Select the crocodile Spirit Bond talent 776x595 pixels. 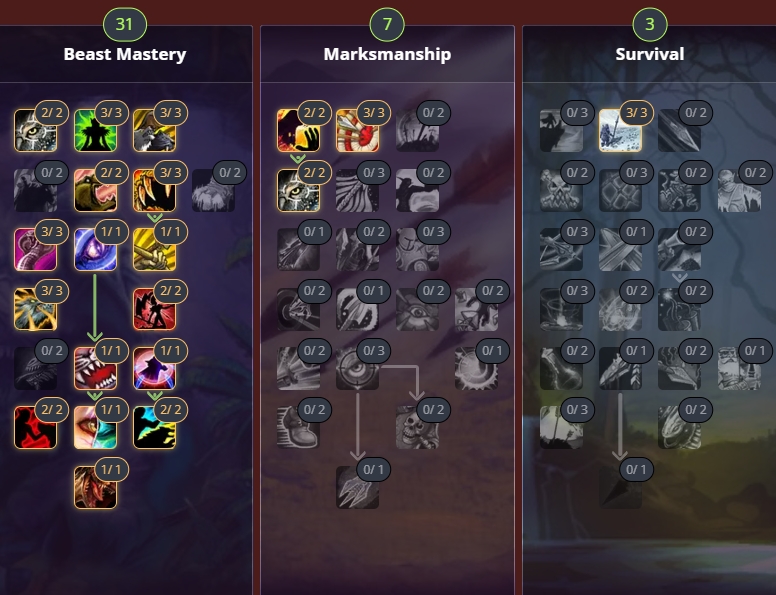pyautogui.click(x=95, y=190)
